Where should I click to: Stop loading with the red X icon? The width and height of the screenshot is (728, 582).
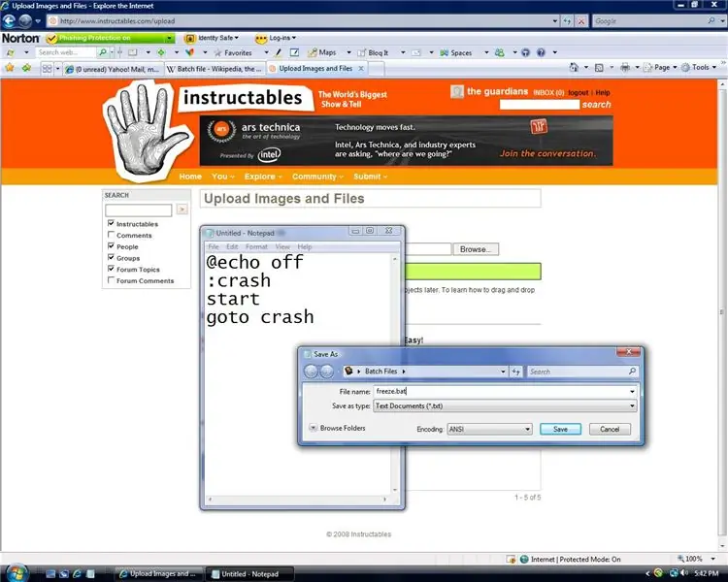point(581,21)
